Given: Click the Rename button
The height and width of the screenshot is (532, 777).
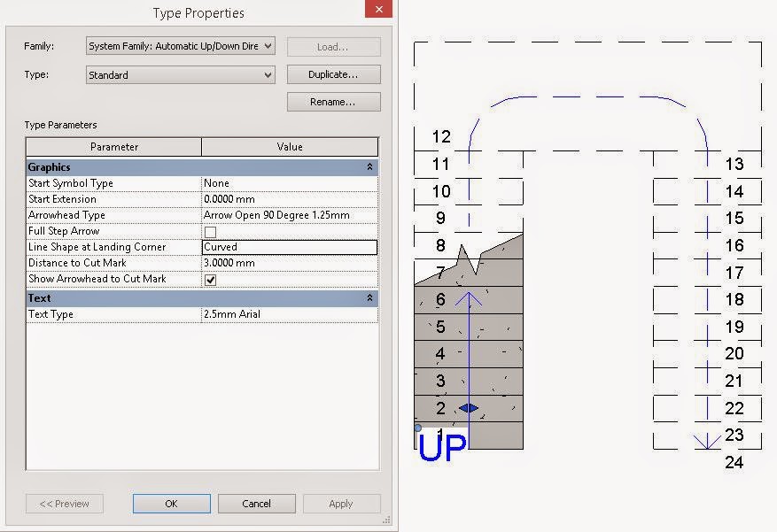Looking at the screenshot, I should [x=333, y=101].
